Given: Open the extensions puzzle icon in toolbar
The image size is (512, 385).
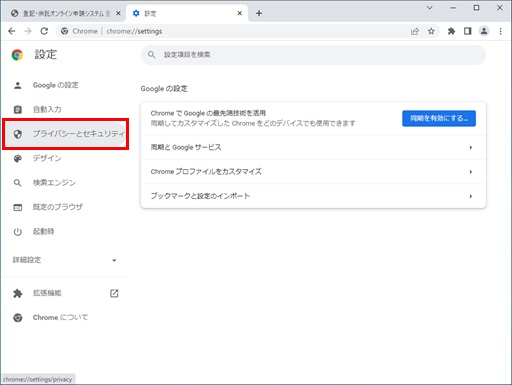Looking at the screenshot, I should pos(451,31).
